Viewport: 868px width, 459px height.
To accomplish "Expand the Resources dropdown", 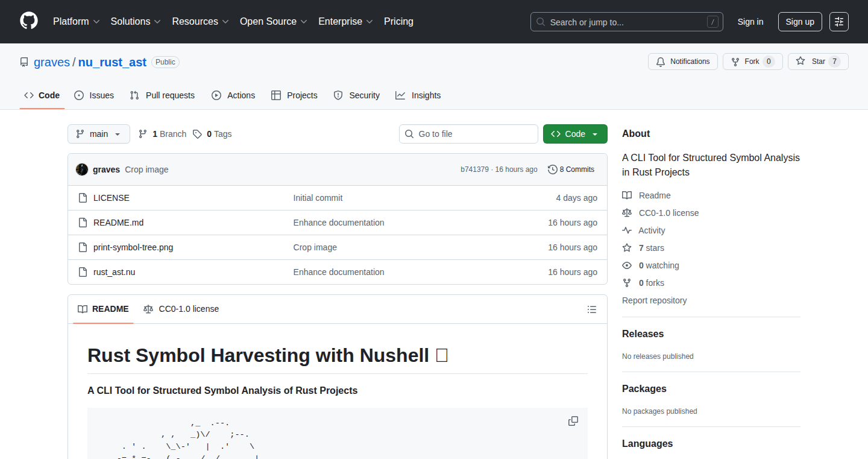I will tap(200, 21).
